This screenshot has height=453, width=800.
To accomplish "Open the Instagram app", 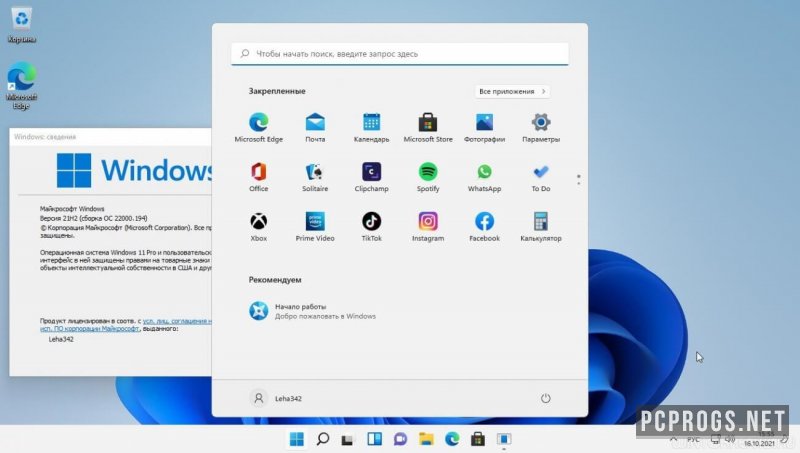I will [428, 226].
